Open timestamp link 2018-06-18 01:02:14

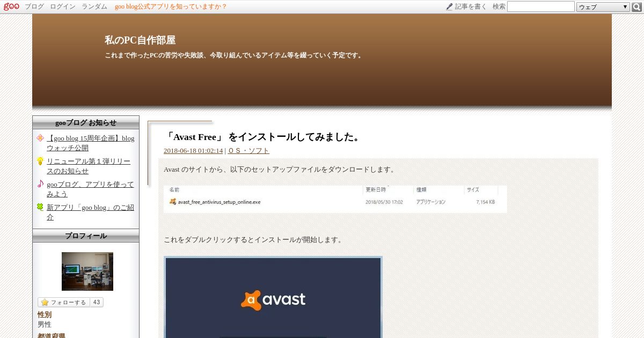[193, 151]
